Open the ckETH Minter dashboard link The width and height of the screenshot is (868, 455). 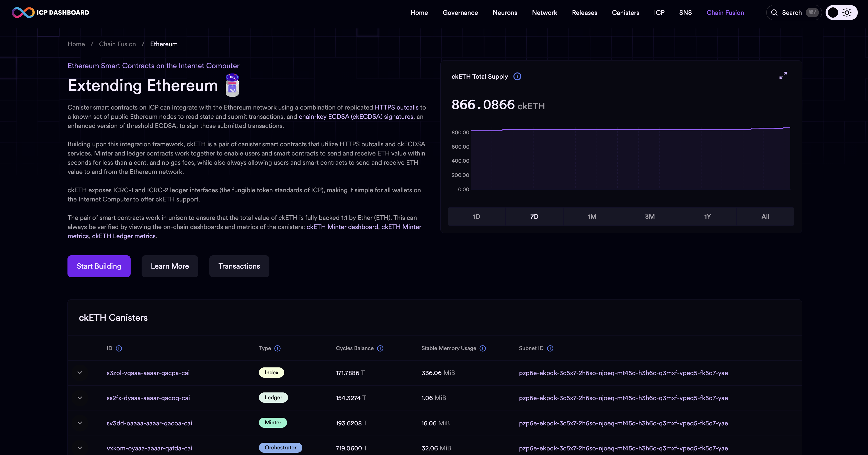click(x=342, y=227)
